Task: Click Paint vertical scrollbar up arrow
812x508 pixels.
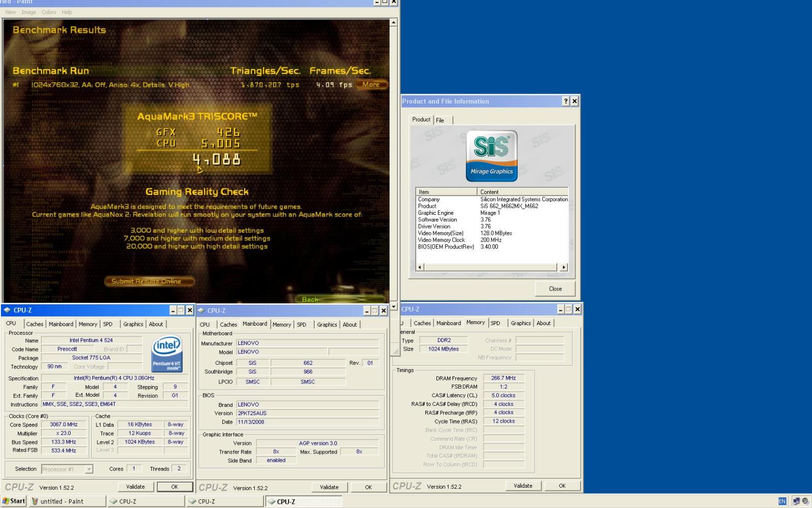Action: tap(393, 23)
